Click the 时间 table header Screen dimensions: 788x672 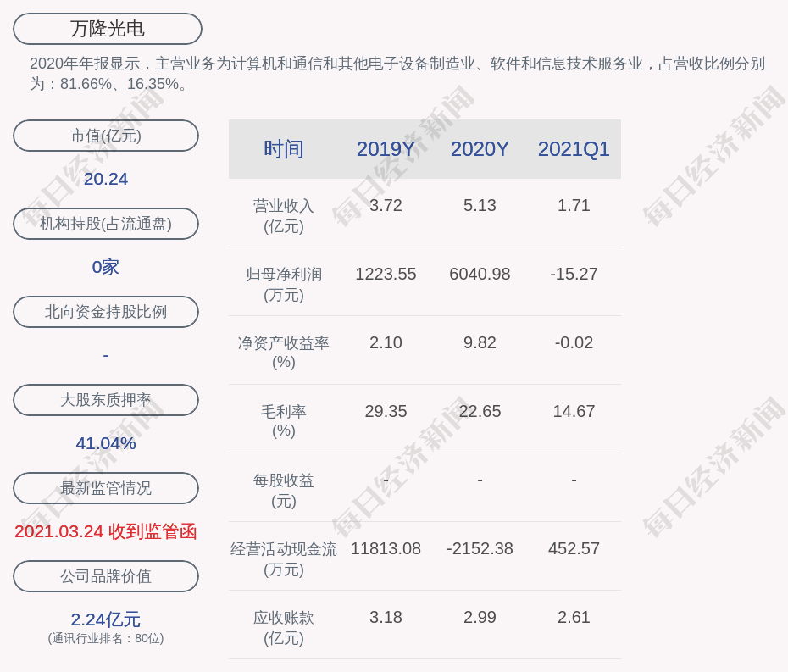(x=284, y=149)
